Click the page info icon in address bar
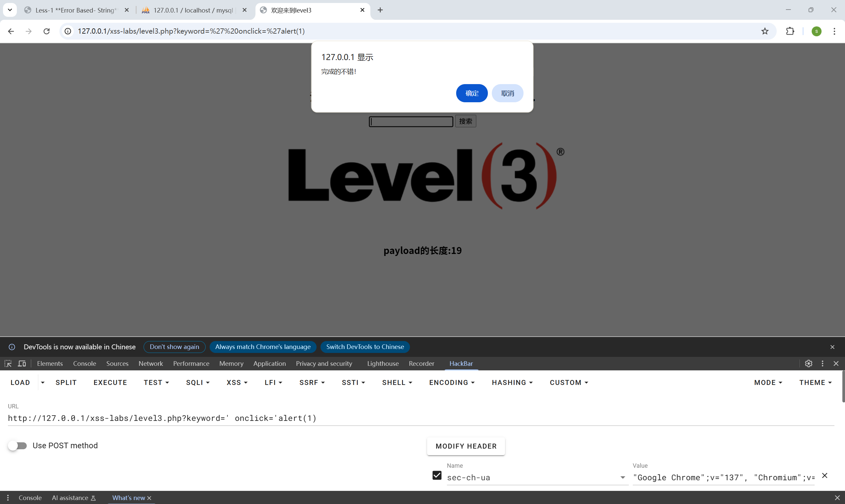The image size is (845, 504). (67, 31)
